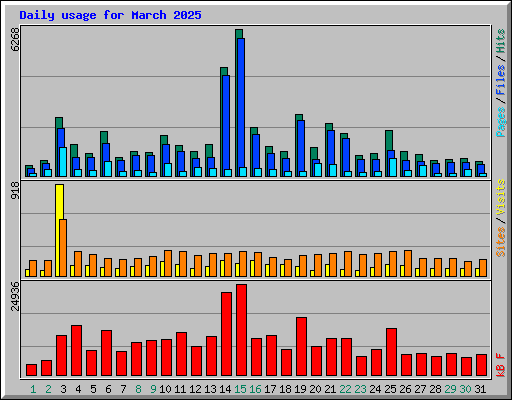Click the red KB bar for day 4
The height and width of the screenshot is (400, 512).
(76, 351)
